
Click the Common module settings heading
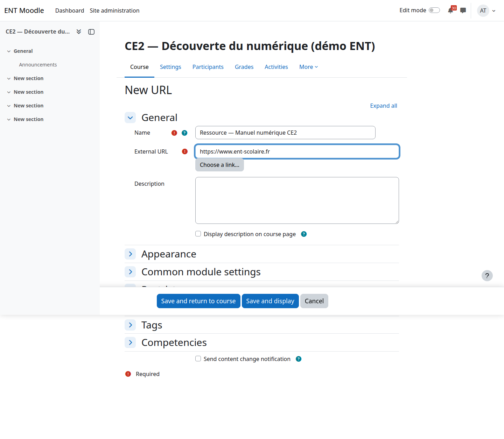(x=201, y=272)
